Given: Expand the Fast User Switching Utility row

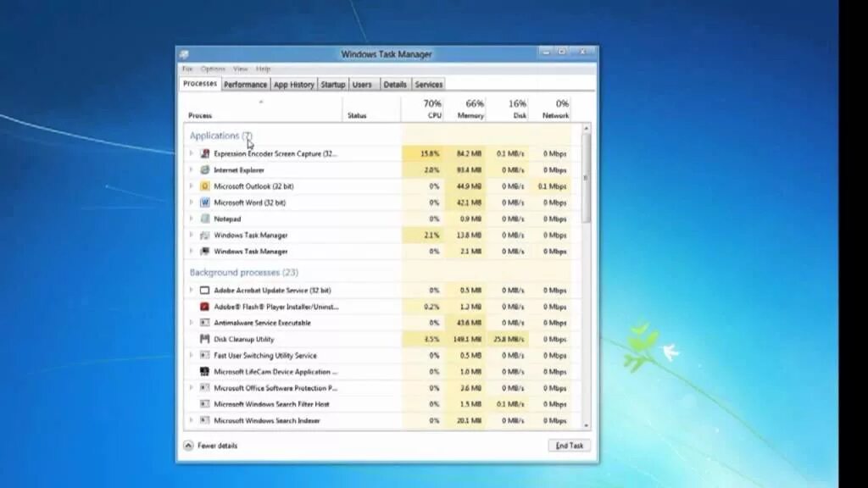Looking at the screenshot, I should tap(191, 355).
